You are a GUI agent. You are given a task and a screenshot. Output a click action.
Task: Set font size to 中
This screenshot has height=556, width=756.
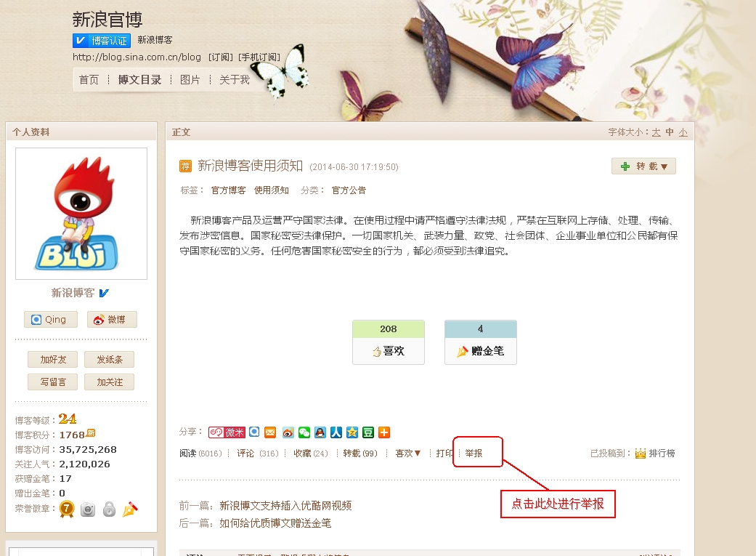pos(670,132)
